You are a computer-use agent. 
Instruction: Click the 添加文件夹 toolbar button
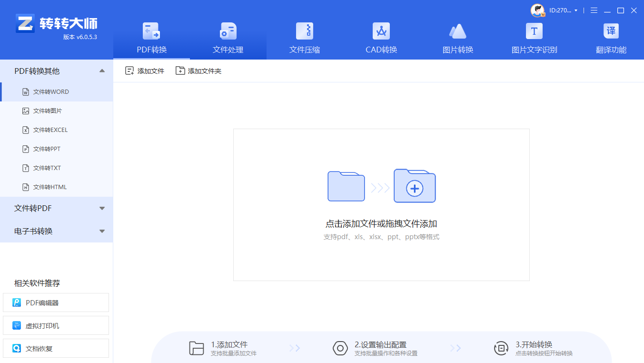tap(198, 70)
